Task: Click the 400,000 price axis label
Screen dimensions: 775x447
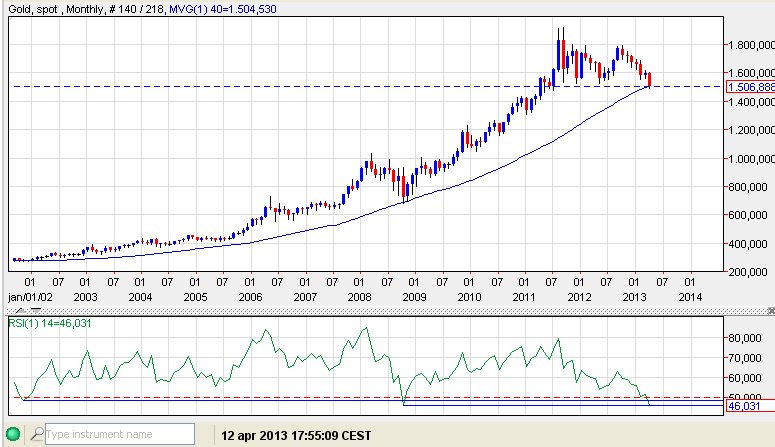Action: click(x=748, y=244)
